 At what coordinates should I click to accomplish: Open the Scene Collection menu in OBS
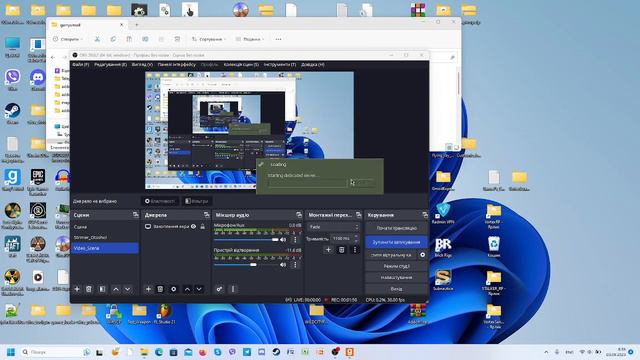point(241,64)
